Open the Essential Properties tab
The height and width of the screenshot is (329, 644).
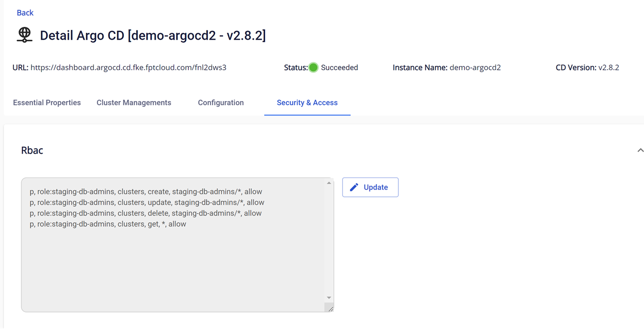coord(47,103)
